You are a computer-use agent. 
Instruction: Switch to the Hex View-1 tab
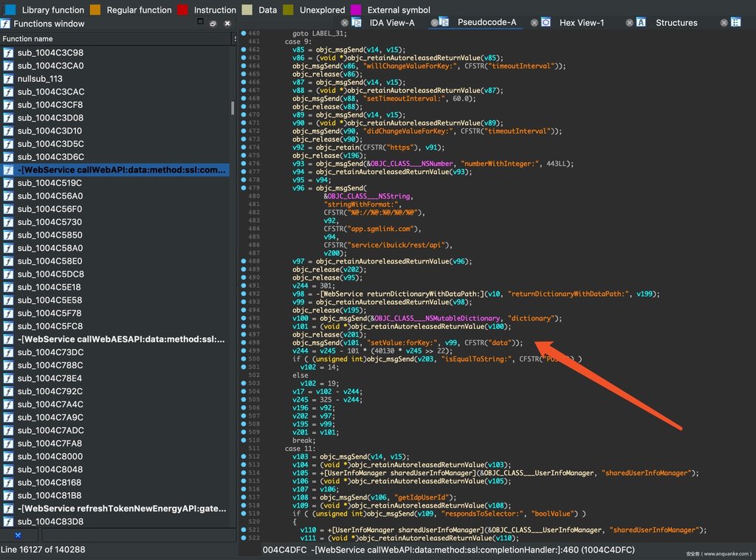click(581, 23)
